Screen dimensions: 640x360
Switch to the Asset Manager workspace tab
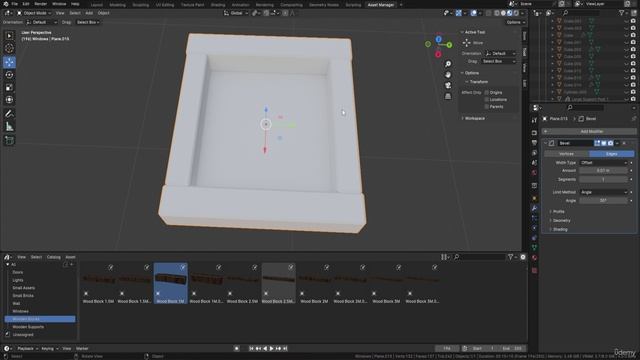pos(380,5)
